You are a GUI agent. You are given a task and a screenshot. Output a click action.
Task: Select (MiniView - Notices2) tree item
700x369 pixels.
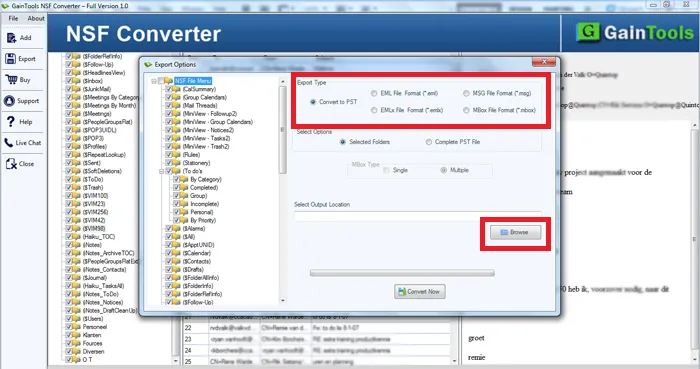coord(208,130)
